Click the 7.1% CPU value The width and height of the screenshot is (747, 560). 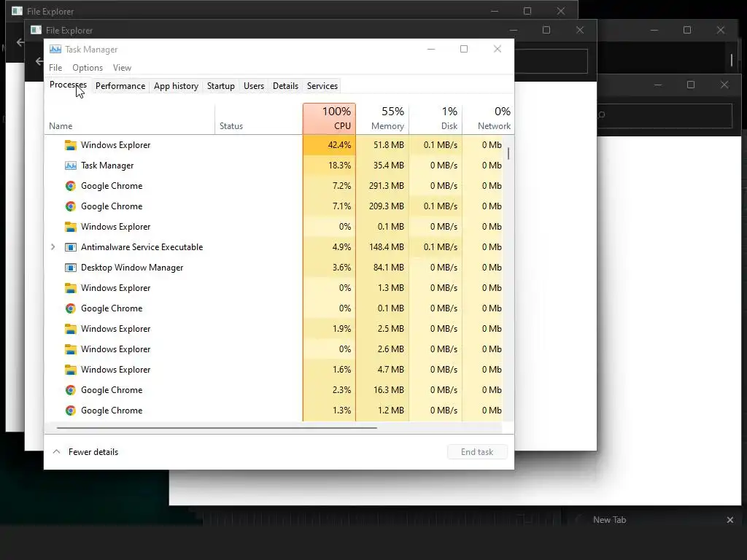(341, 206)
